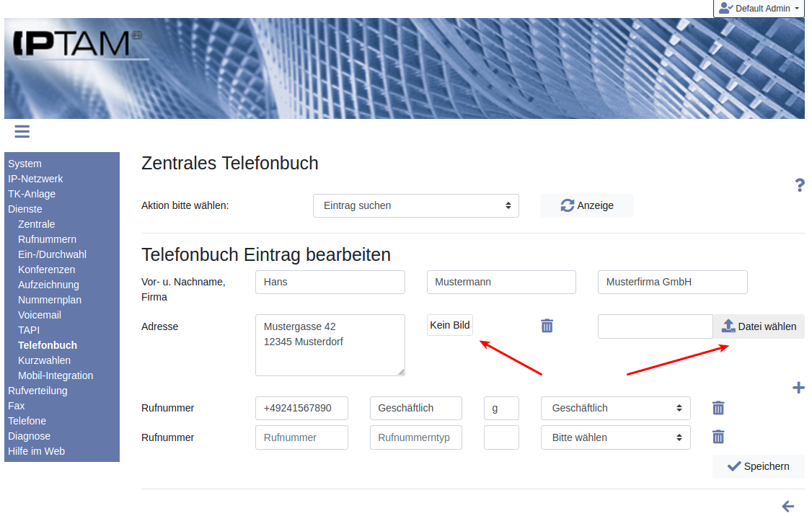Select Voicemail in the sidebar menu

point(40,315)
